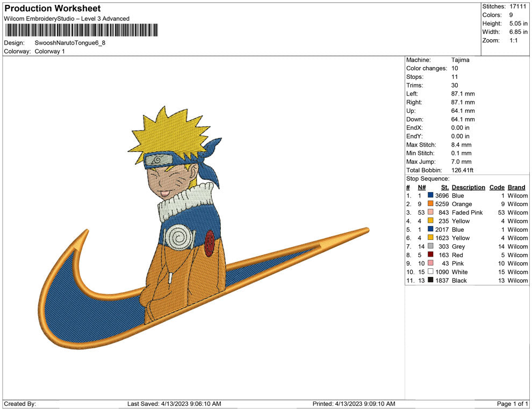Pick the Pink color swatch in stop 9

point(430,263)
